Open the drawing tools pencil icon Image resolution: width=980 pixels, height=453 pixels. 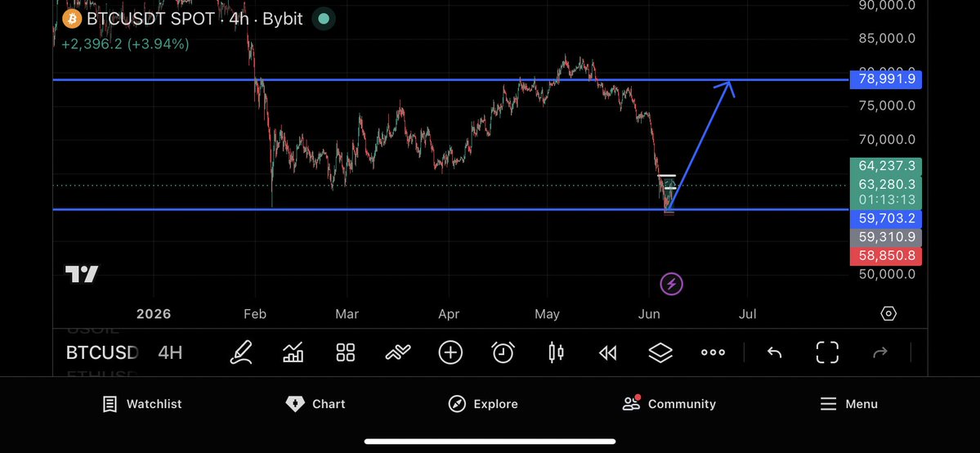[x=241, y=352]
